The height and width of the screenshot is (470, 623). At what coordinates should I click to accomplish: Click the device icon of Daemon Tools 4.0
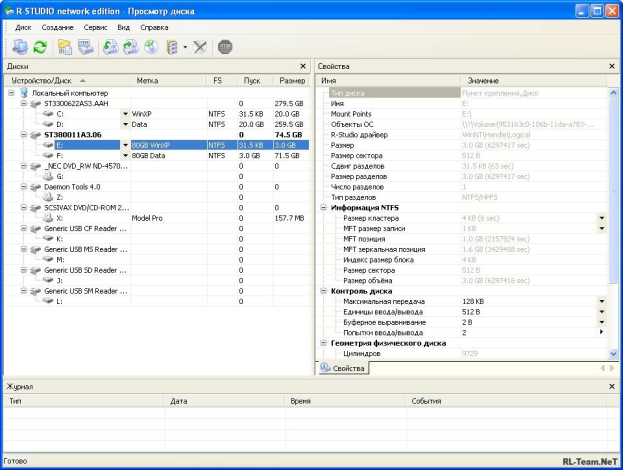(x=36, y=187)
